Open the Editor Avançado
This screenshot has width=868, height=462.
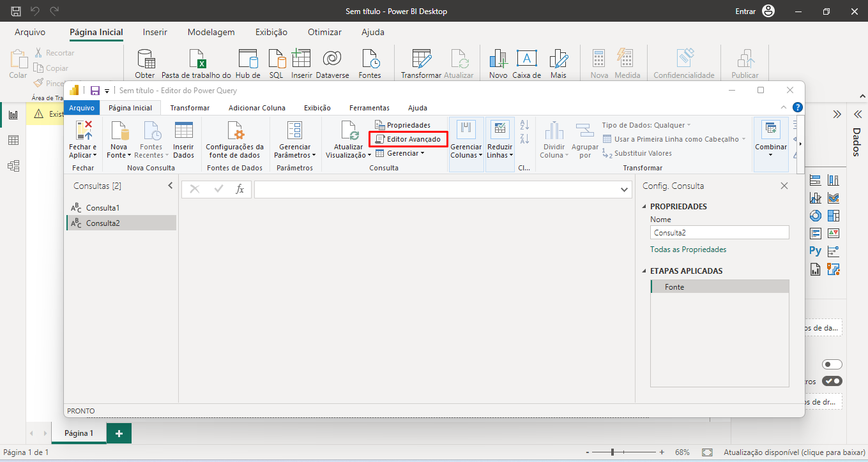coord(408,139)
